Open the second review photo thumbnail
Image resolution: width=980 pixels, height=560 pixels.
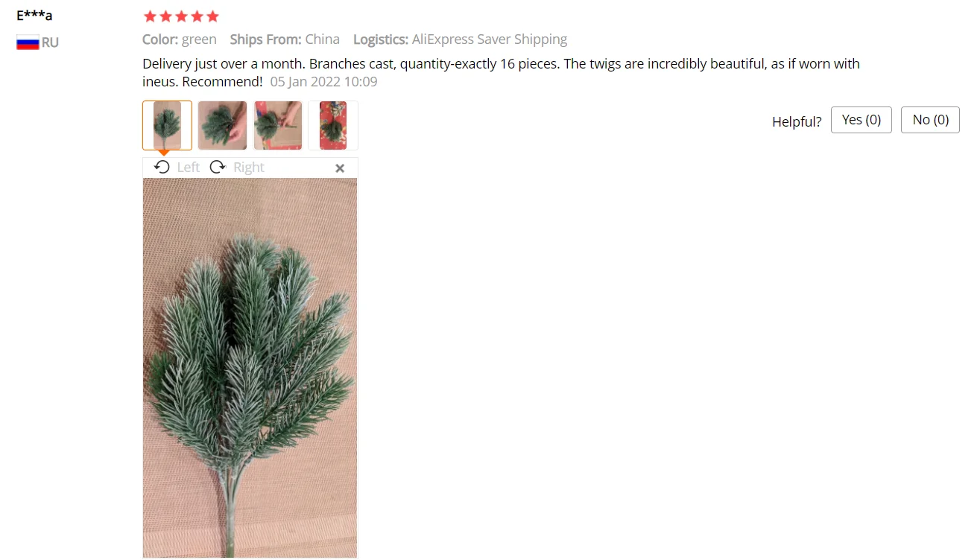pos(222,125)
